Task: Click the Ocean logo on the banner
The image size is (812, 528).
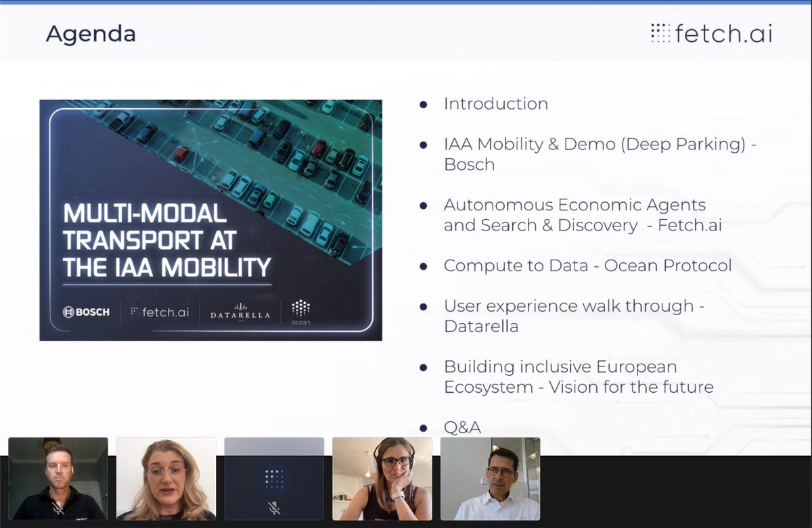Action: click(301, 312)
